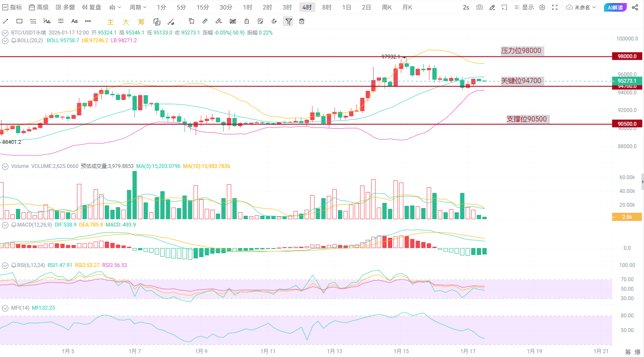Switch to the 周K weekly tab
Screen dimensions: 644x357
point(387,7)
